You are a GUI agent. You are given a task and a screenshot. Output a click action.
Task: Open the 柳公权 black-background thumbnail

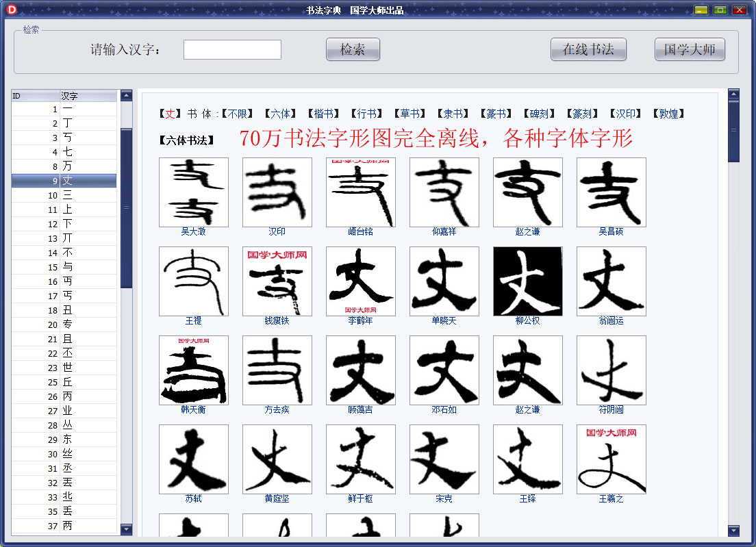(x=527, y=281)
